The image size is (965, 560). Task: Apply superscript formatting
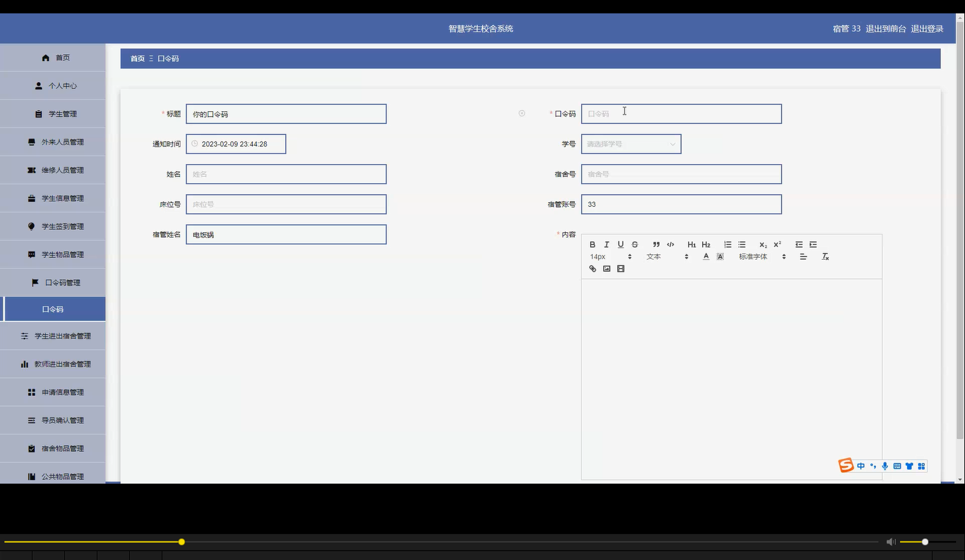tap(777, 244)
